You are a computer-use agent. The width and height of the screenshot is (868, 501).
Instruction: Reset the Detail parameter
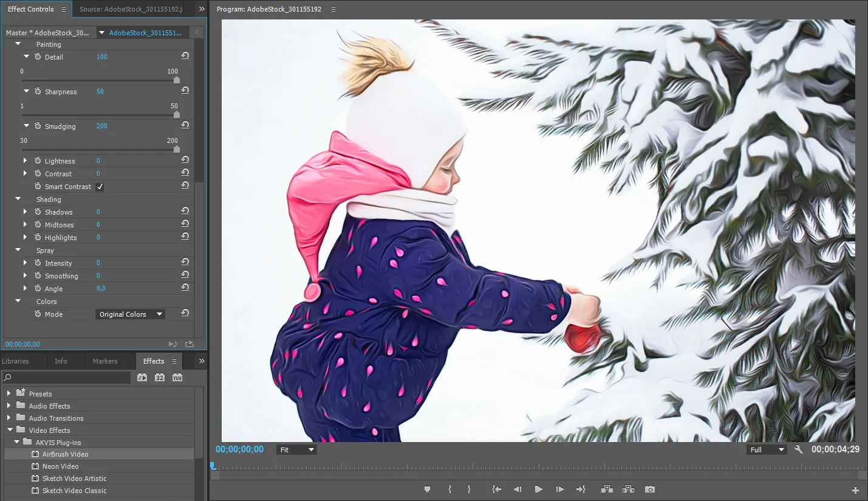[x=185, y=56]
